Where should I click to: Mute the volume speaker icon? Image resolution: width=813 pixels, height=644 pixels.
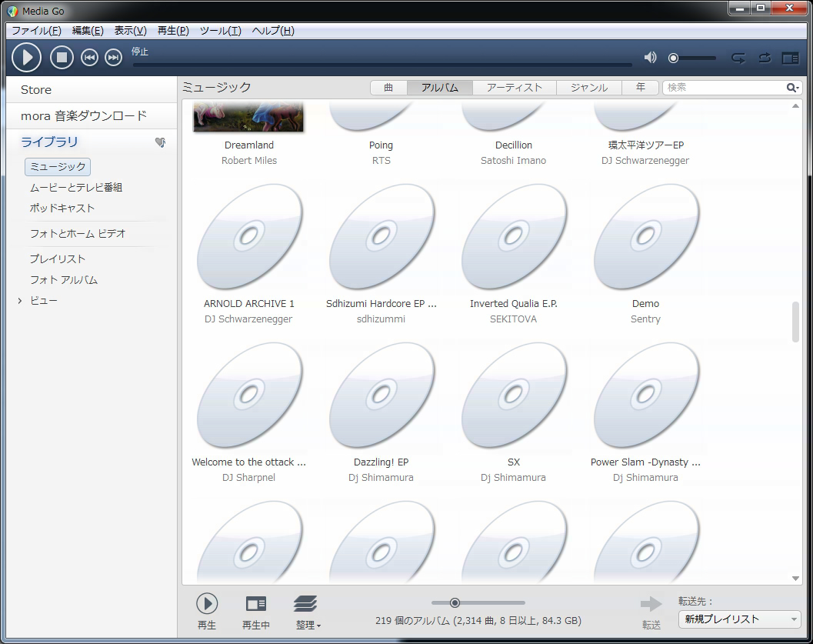click(x=650, y=58)
